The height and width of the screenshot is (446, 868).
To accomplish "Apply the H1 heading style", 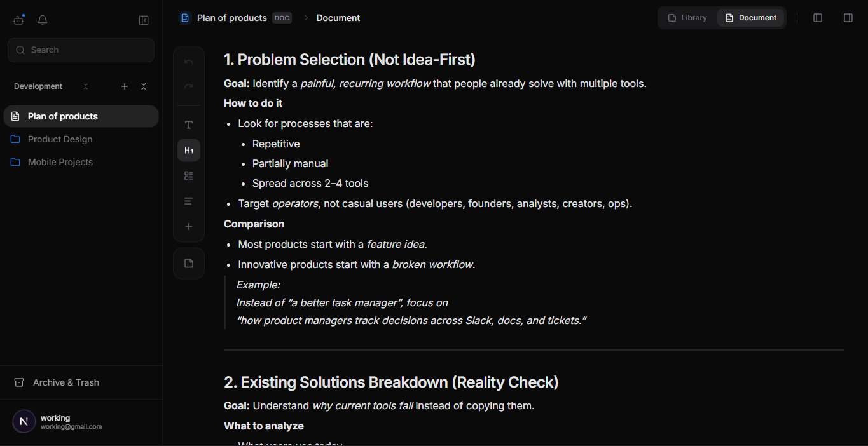I will (x=188, y=150).
